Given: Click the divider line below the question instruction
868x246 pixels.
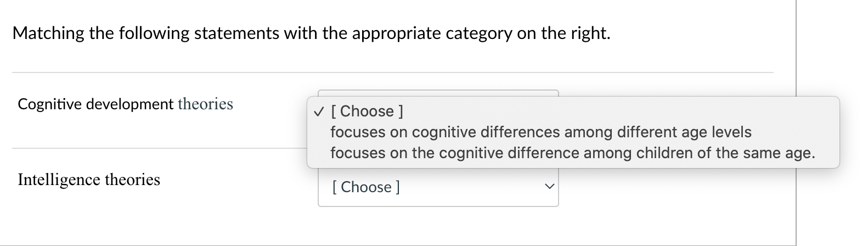Looking at the screenshot, I should [x=392, y=72].
